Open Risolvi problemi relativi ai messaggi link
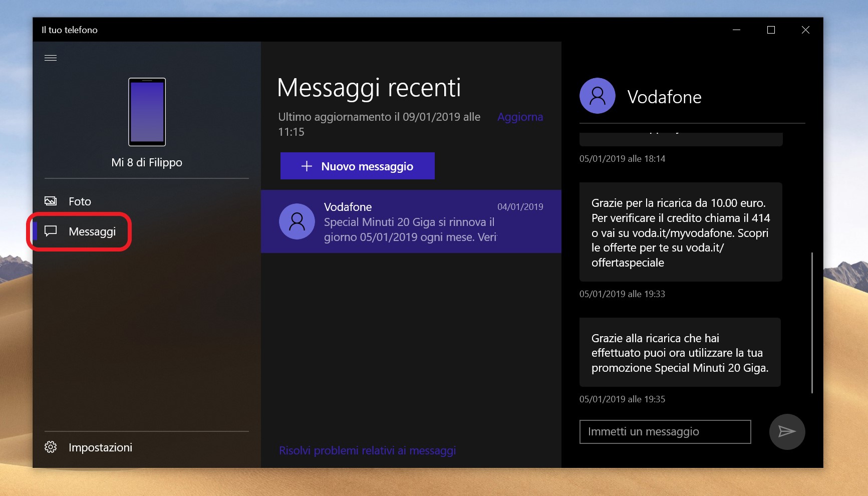 [x=367, y=450]
